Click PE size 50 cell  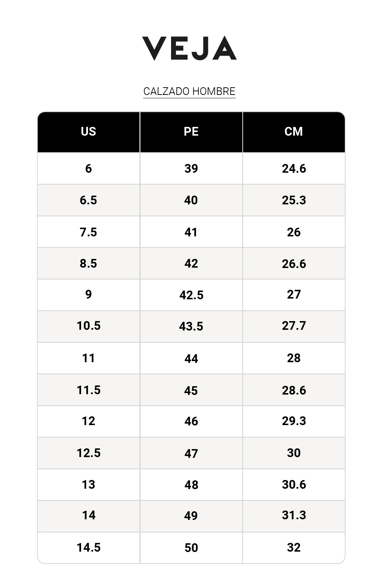click(x=191, y=548)
